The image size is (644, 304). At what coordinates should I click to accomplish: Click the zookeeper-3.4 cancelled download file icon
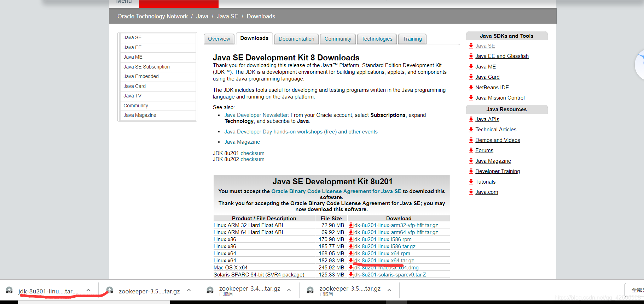point(210,290)
